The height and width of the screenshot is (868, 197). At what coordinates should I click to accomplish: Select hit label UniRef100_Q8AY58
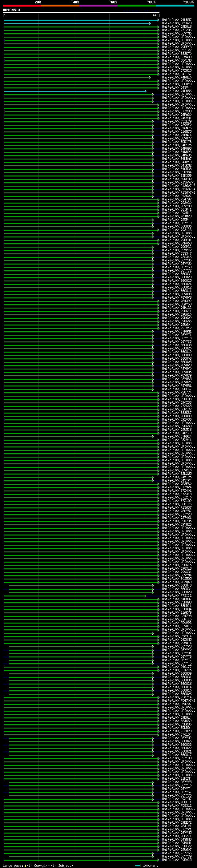(177, 305)
